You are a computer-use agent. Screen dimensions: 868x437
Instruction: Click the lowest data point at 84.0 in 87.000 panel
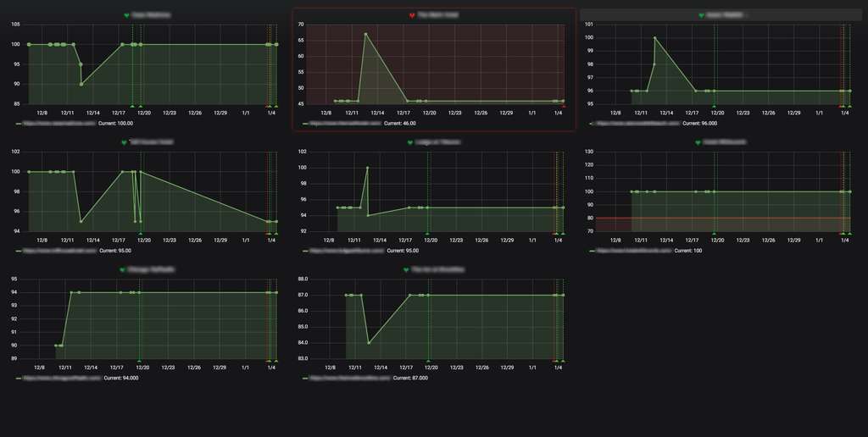369,343
